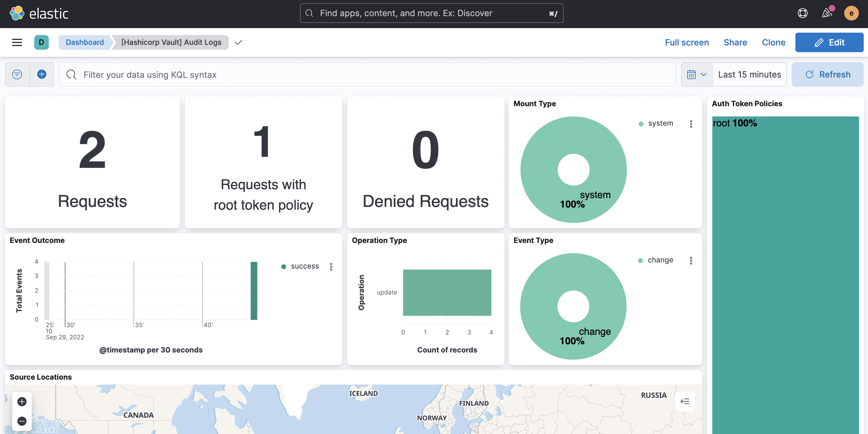The width and height of the screenshot is (868, 434).
Task: Select the Dashboard breadcrumb tab
Action: coord(85,42)
